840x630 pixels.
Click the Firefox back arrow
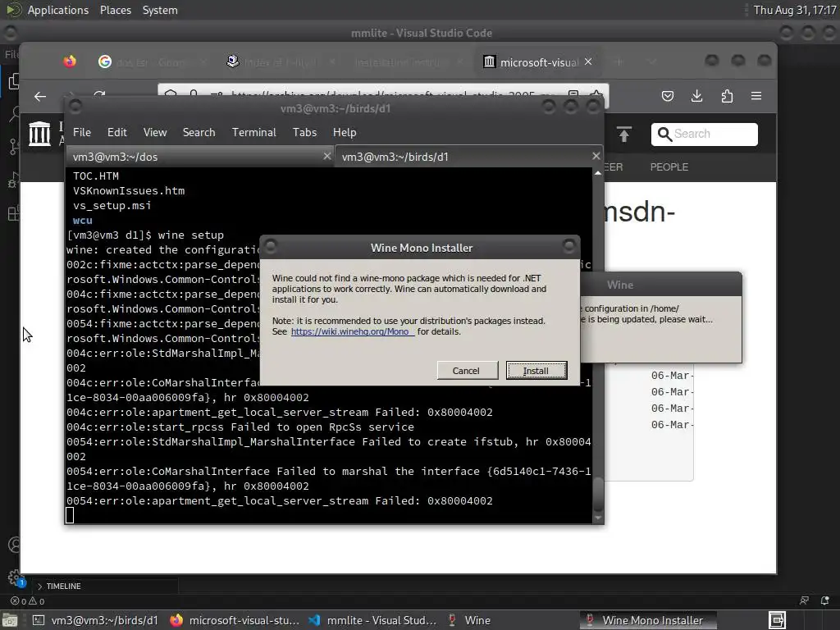[40, 97]
